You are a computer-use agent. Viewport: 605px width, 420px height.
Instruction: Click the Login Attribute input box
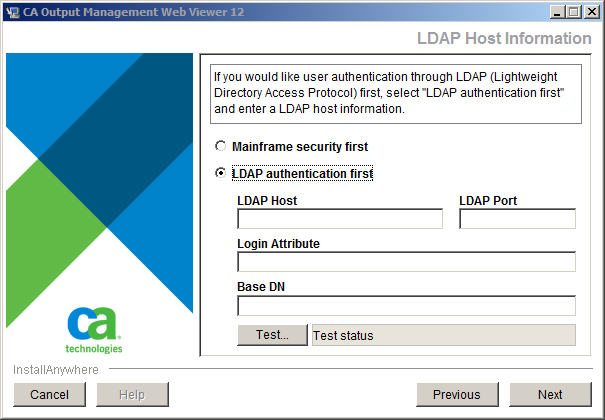[406, 262]
